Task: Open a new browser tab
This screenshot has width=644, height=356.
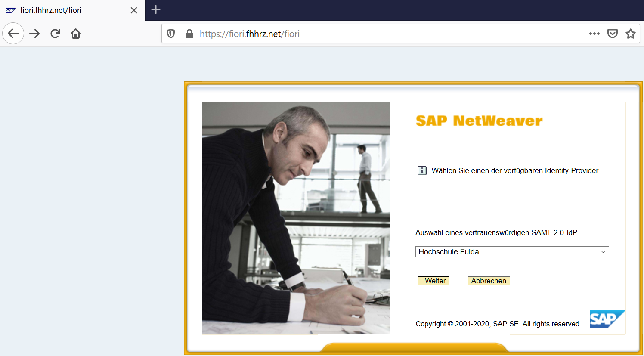Action: pyautogui.click(x=156, y=9)
